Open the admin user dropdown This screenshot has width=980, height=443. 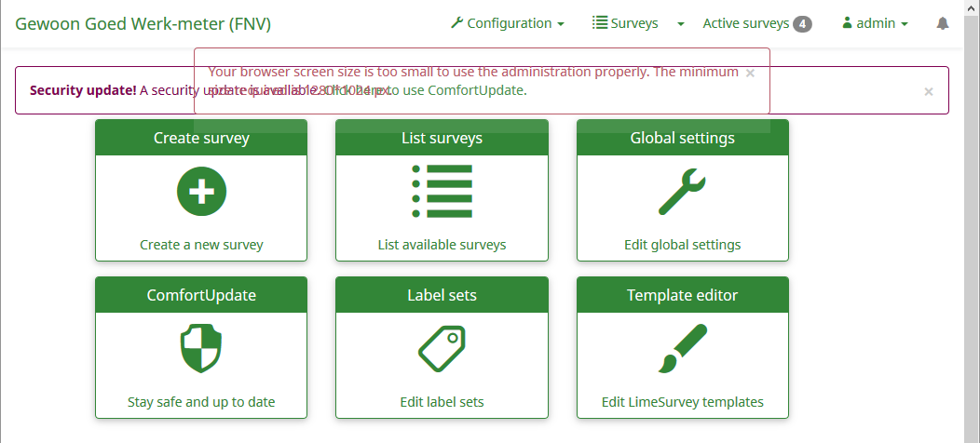pos(875,24)
